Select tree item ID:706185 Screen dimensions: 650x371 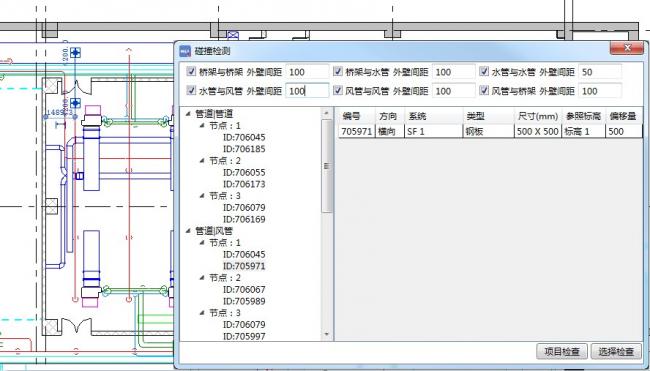(x=244, y=149)
